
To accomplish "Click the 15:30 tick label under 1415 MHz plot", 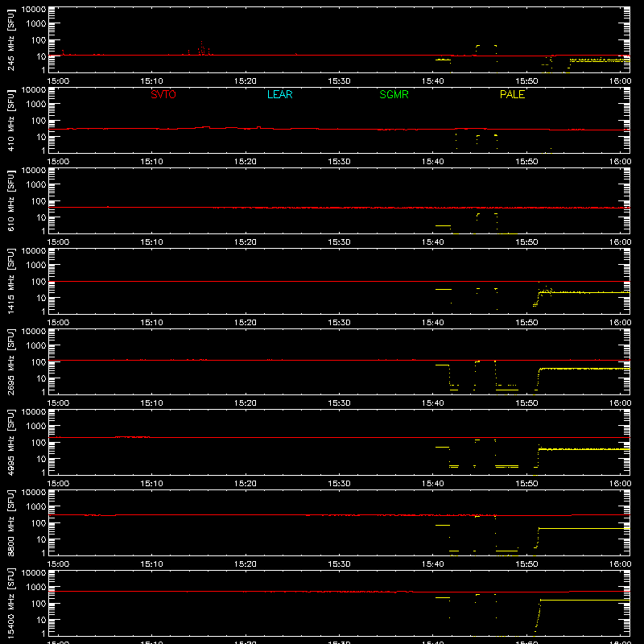I will 339,323.
